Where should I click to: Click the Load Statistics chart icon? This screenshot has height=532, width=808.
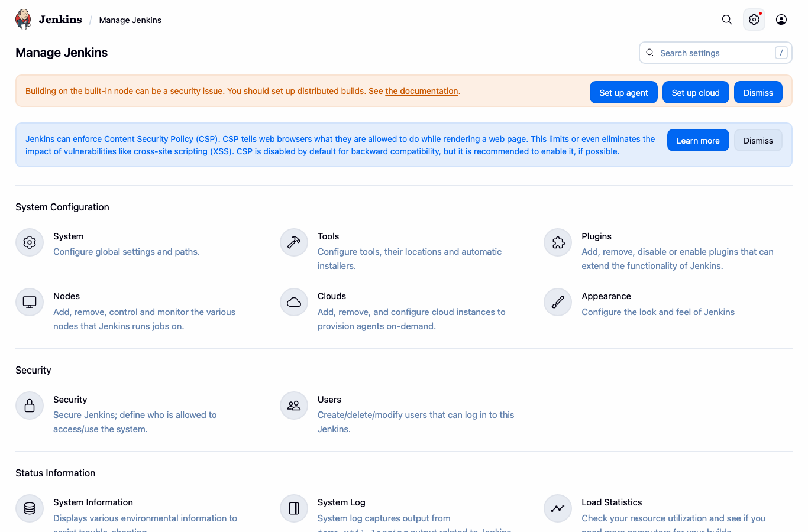pos(558,508)
